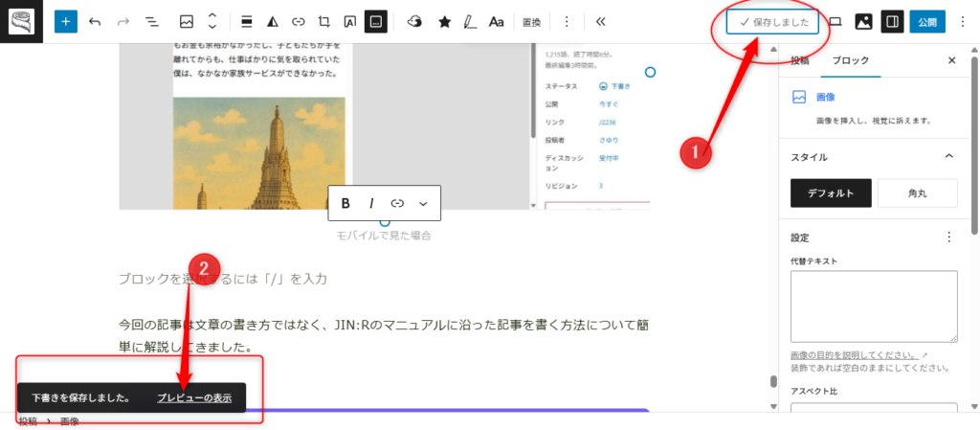Click the 置換 replace button
Viewport: 980px width, 430px height.
point(532,22)
